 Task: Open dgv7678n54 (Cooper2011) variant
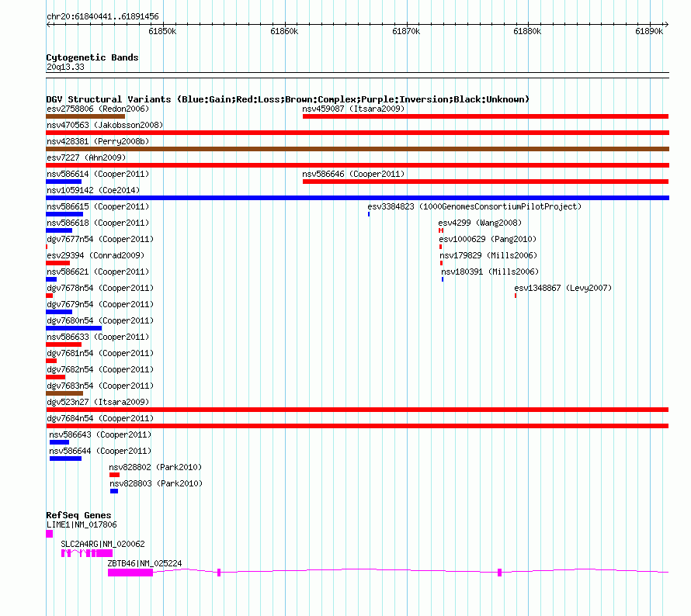click(100, 288)
